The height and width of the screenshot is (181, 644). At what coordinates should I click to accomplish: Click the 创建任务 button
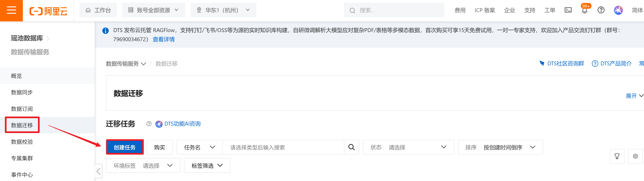[x=125, y=147]
